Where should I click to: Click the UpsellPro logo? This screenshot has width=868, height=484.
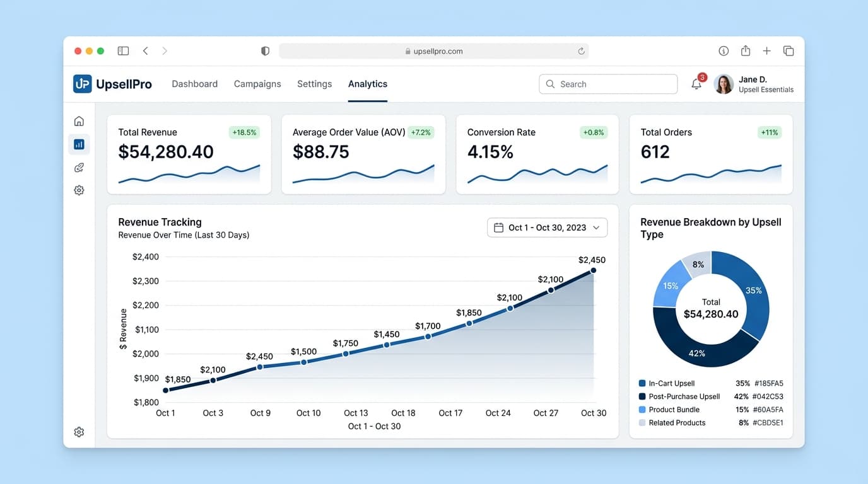pos(113,84)
